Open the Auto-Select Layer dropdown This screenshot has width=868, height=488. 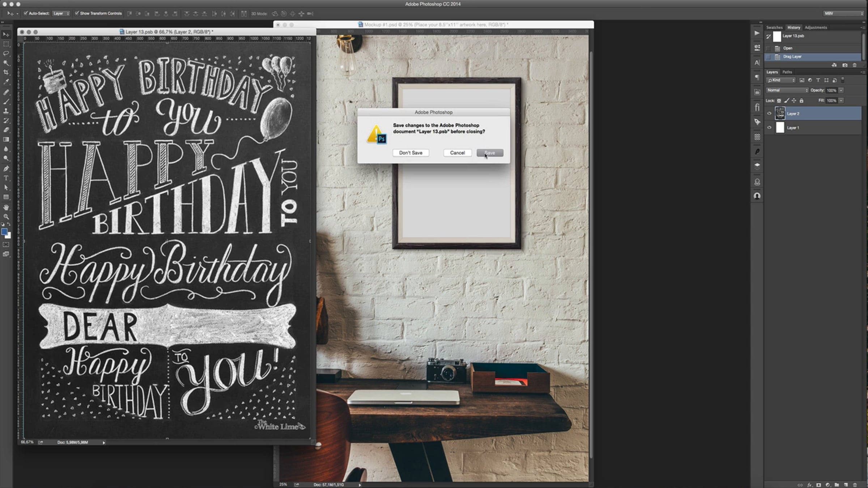point(61,13)
